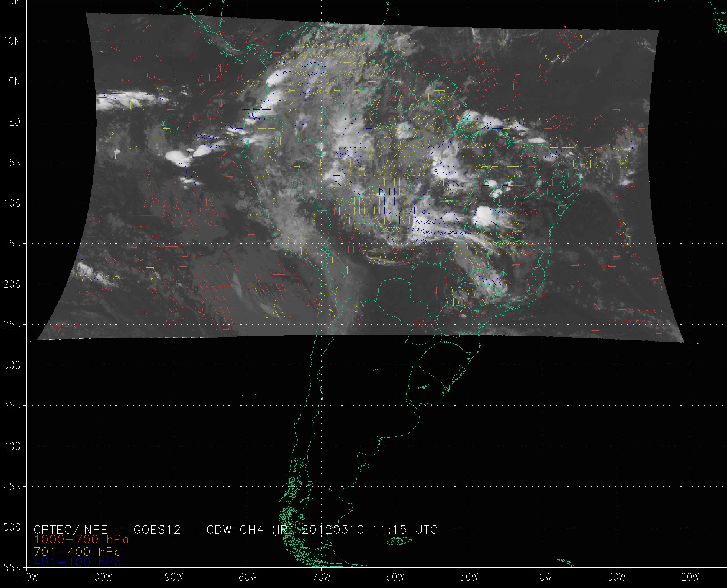The width and height of the screenshot is (727, 588).
Task: Click the 30S latitude axis label
Action: (12, 366)
